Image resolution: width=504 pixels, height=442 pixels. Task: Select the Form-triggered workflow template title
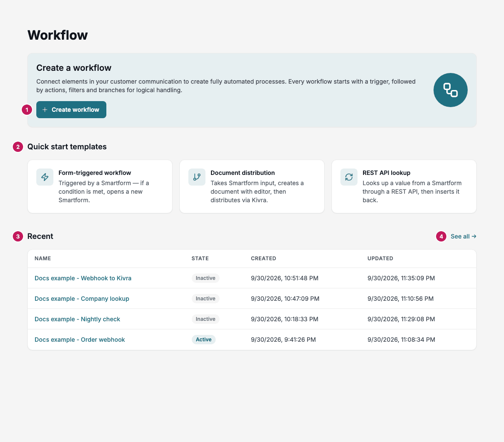point(95,173)
